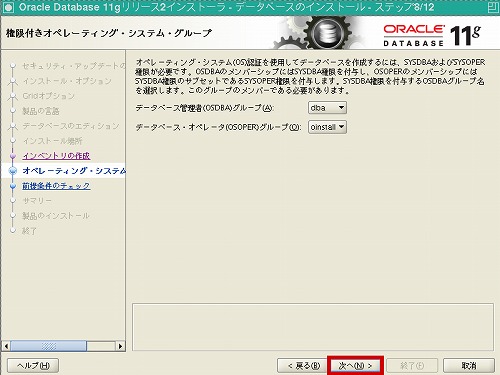
Task: Click the 権限付きオペレーティング・システム・グループ heading
Action: [x=109, y=33]
